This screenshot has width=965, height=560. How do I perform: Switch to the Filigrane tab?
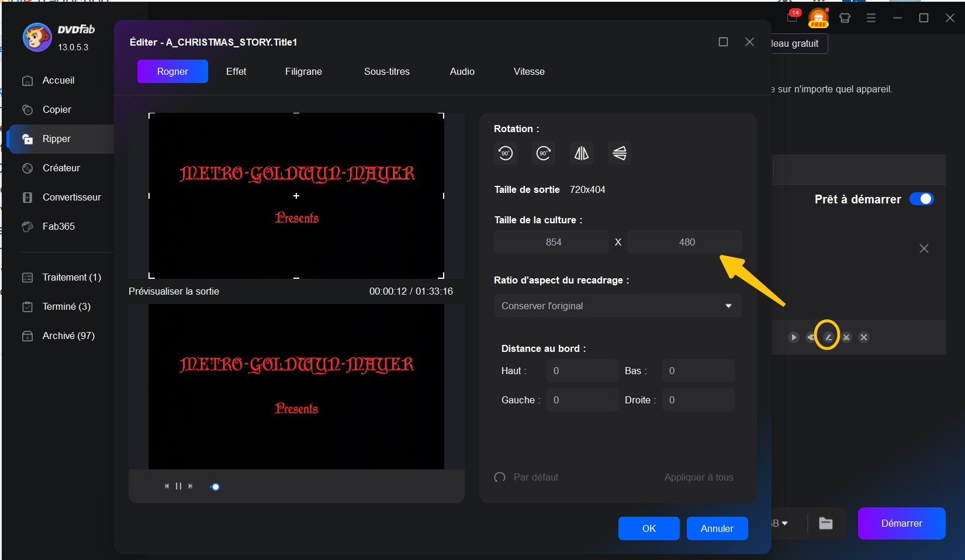pyautogui.click(x=303, y=71)
